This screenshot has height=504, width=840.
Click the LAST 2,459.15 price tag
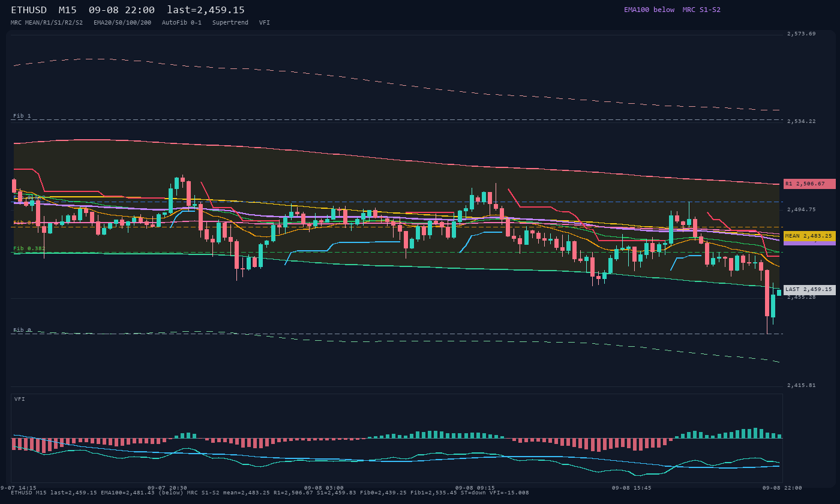809,289
